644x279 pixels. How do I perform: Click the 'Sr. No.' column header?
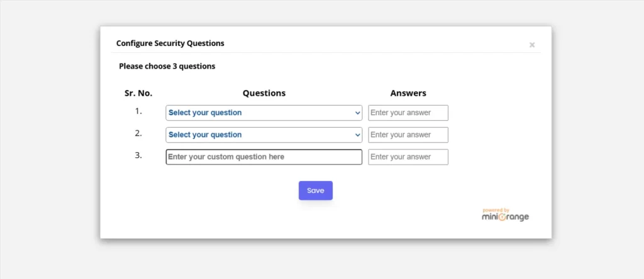(138, 93)
